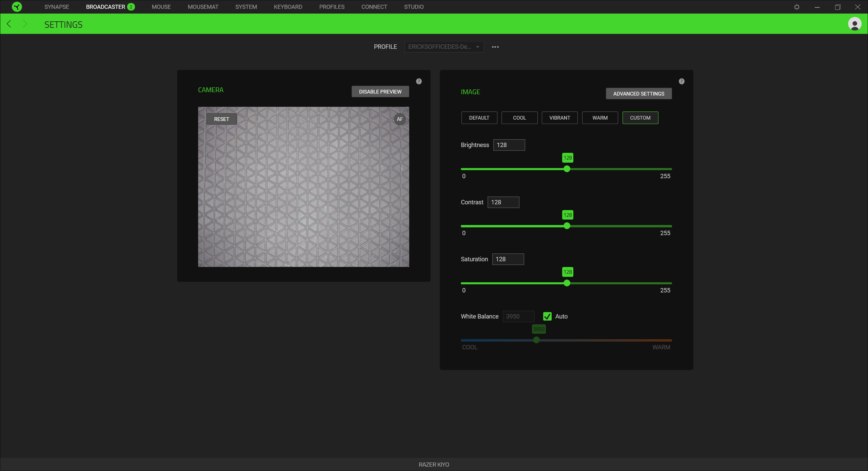The height and width of the screenshot is (471, 868).
Task: Open the user account avatar
Action: (x=854, y=24)
